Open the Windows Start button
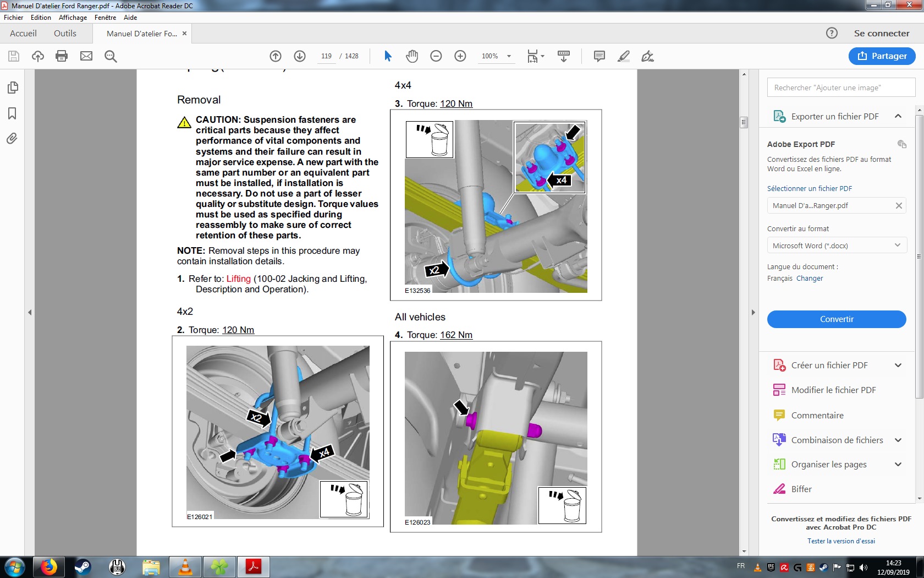Image resolution: width=924 pixels, height=578 pixels. [x=14, y=567]
